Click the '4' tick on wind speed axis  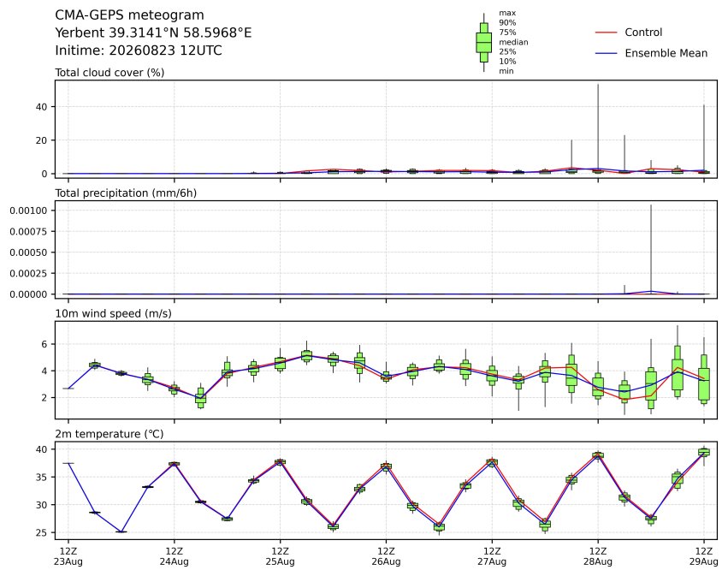(44, 371)
